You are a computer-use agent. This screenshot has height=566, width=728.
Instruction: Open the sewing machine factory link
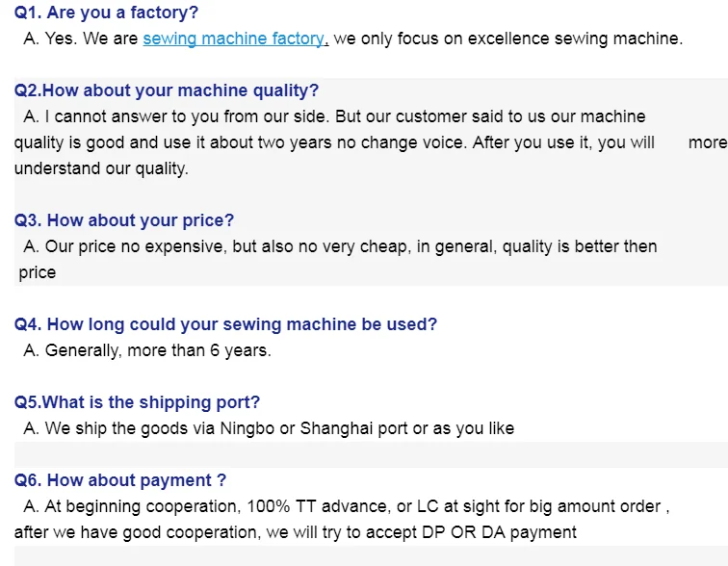(x=234, y=39)
